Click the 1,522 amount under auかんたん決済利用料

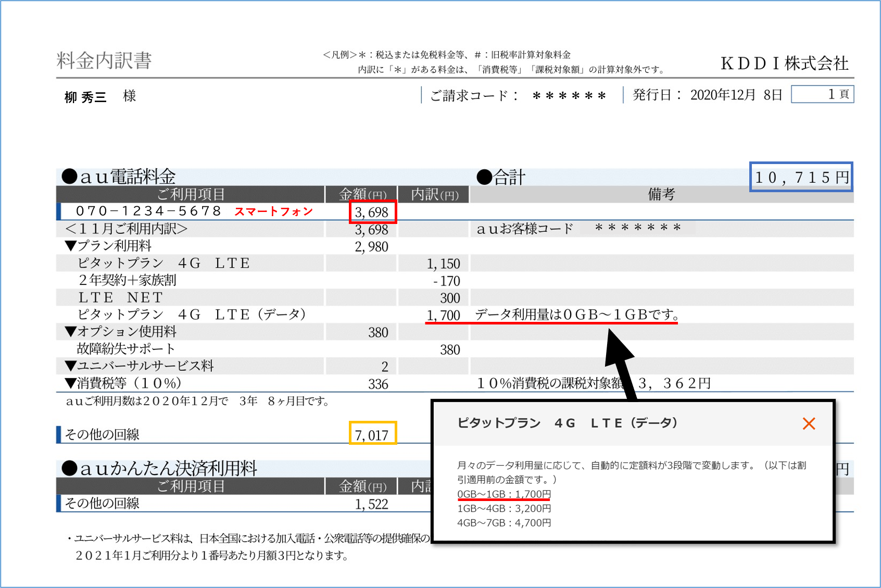click(372, 504)
